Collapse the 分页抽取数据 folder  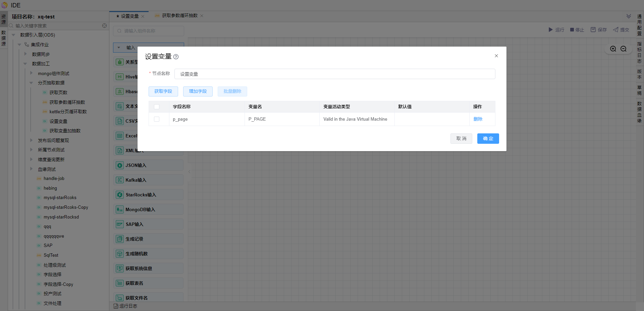pos(31,83)
